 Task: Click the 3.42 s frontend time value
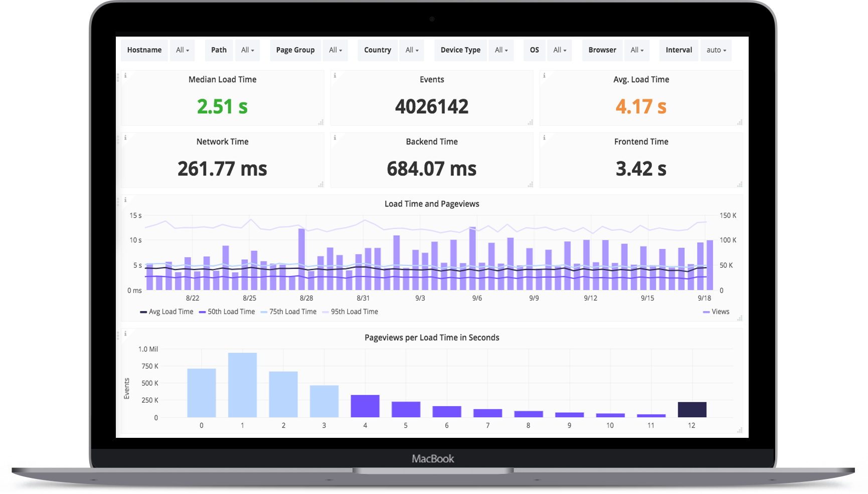[641, 169]
